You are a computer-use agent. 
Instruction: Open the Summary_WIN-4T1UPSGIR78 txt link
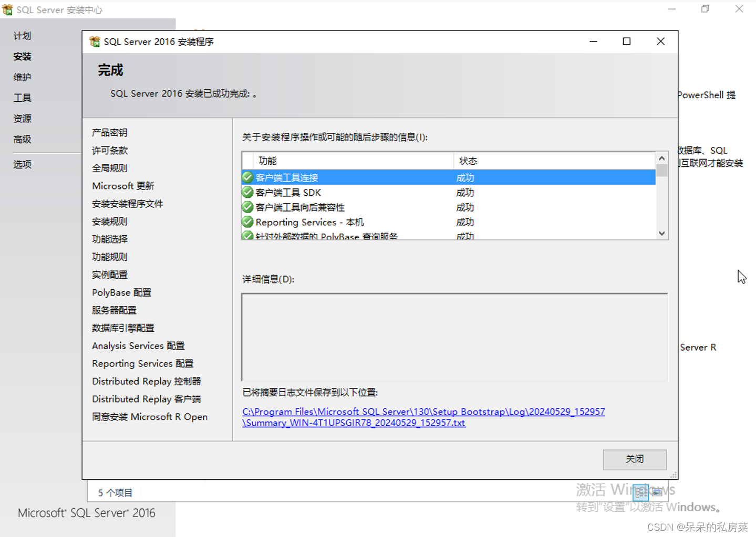pyautogui.click(x=354, y=423)
